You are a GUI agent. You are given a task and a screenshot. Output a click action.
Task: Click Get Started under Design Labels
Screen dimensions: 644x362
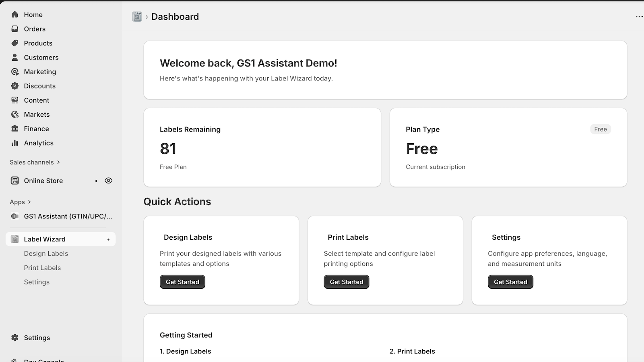pyautogui.click(x=182, y=282)
